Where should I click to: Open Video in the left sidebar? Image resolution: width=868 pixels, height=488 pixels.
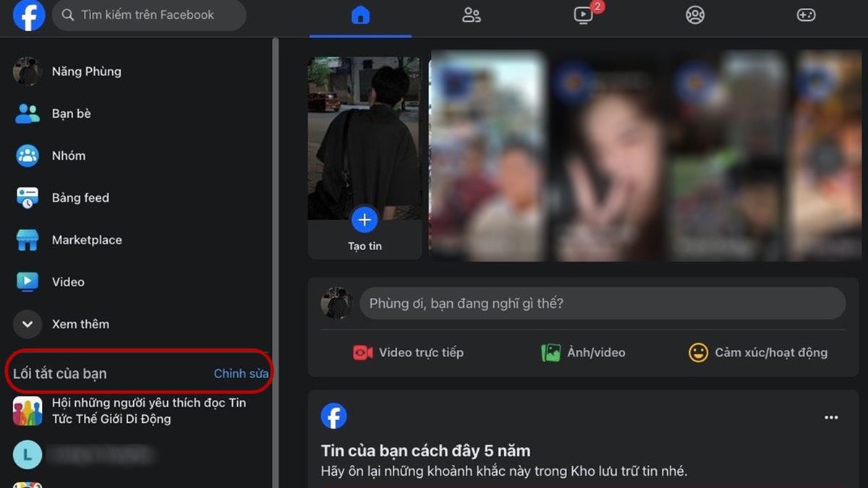(x=68, y=282)
